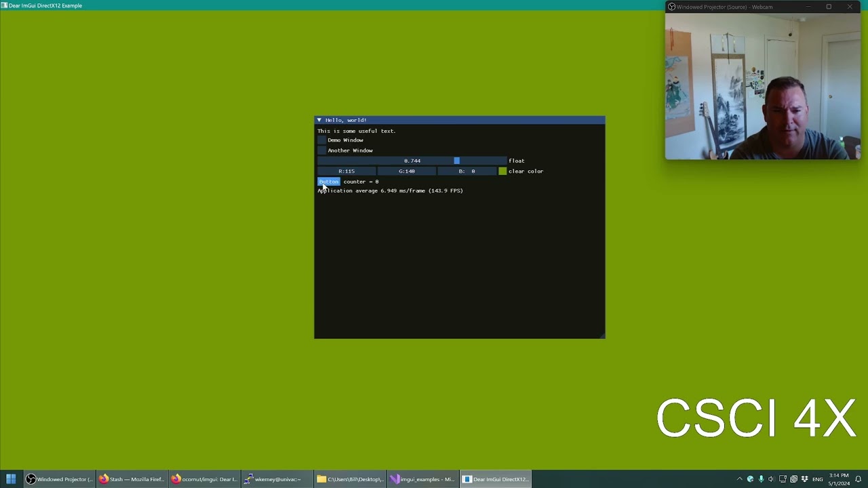Click 'This is some useful text.' label
This screenshot has height=488, width=868.
pyautogui.click(x=357, y=131)
